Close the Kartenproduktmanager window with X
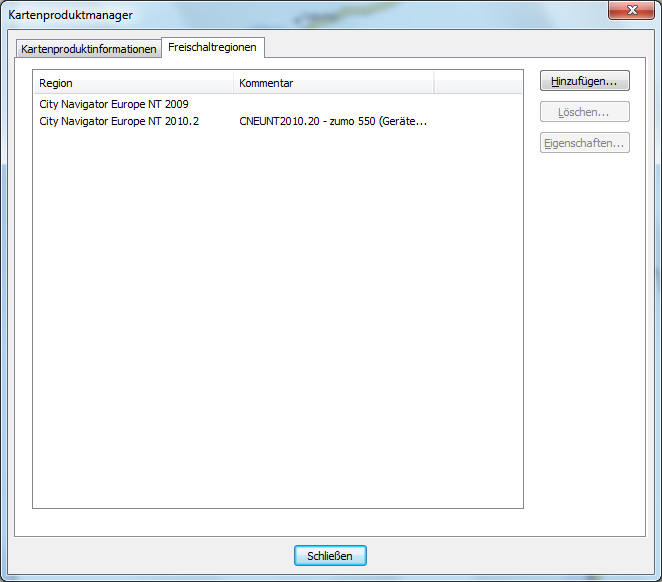This screenshot has width=662, height=582. (632, 10)
